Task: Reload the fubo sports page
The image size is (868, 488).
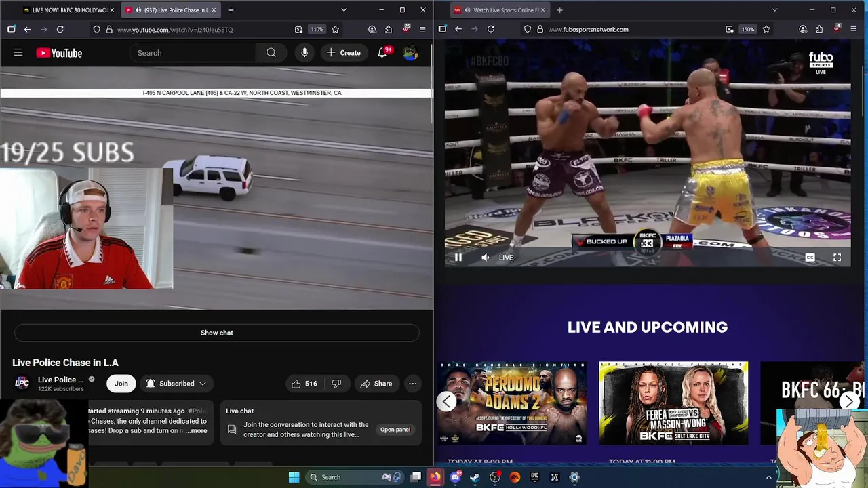Action: (x=491, y=29)
